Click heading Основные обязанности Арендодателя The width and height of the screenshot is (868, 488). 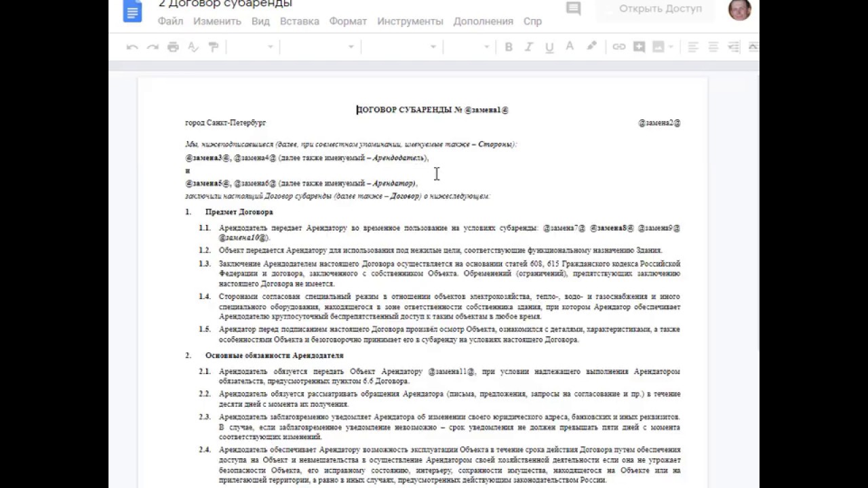[275, 355]
